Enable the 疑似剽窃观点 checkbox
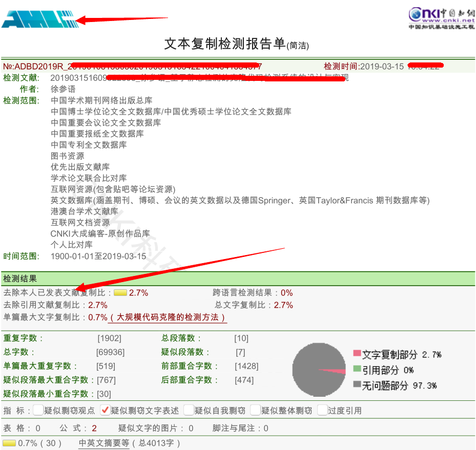 [x=38, y=410]
